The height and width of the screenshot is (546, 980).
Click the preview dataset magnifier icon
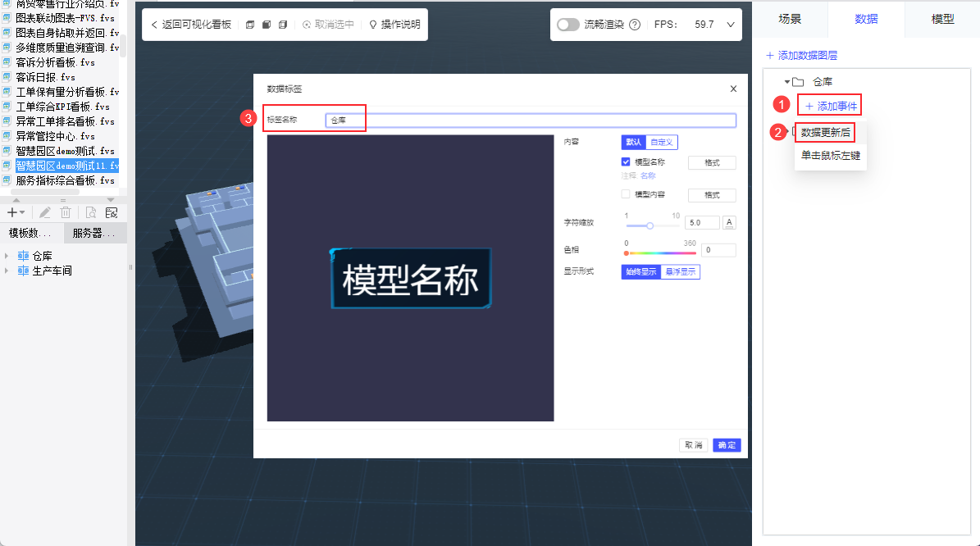click(x=91, y=212)
